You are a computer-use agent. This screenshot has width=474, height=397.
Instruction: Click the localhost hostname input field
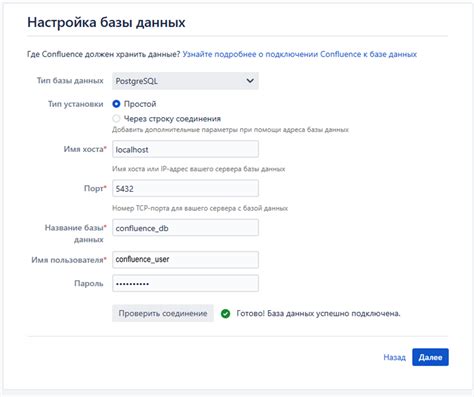[185, 149]
